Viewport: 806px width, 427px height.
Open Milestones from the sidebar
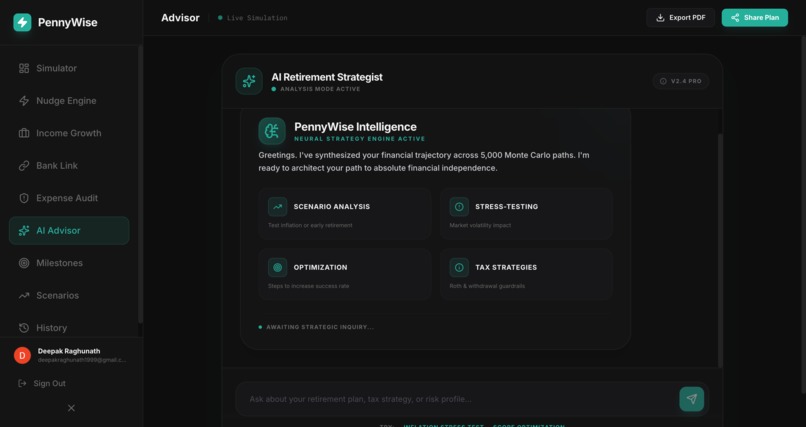[69, 263]
